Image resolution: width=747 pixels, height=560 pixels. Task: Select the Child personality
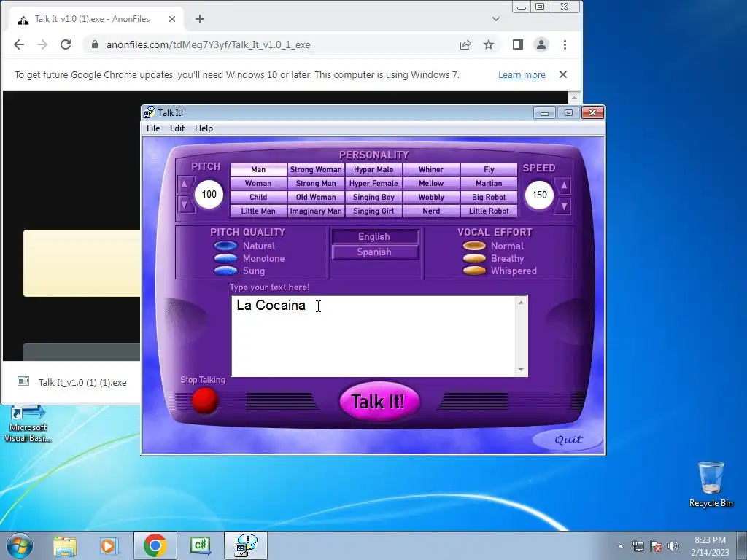[x=258, y=197]
